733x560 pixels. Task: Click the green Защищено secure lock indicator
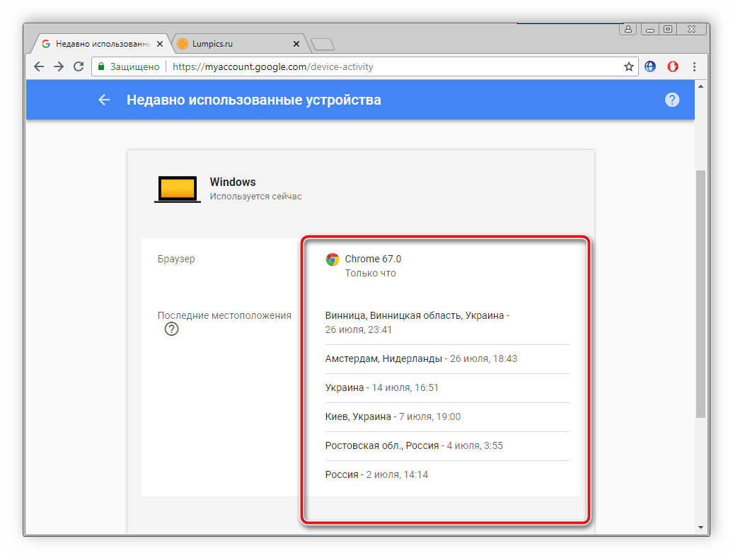point(129,66)
